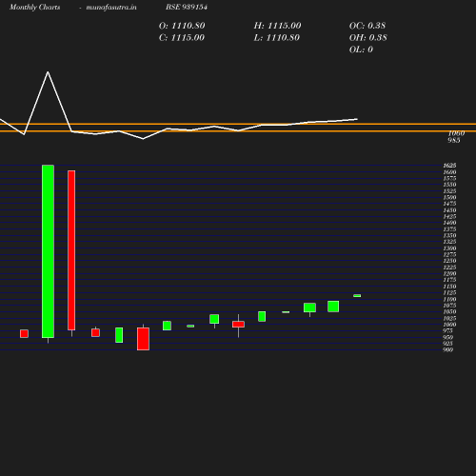
Task: Click the 1350 price axis label
Action: pos(449,235)
